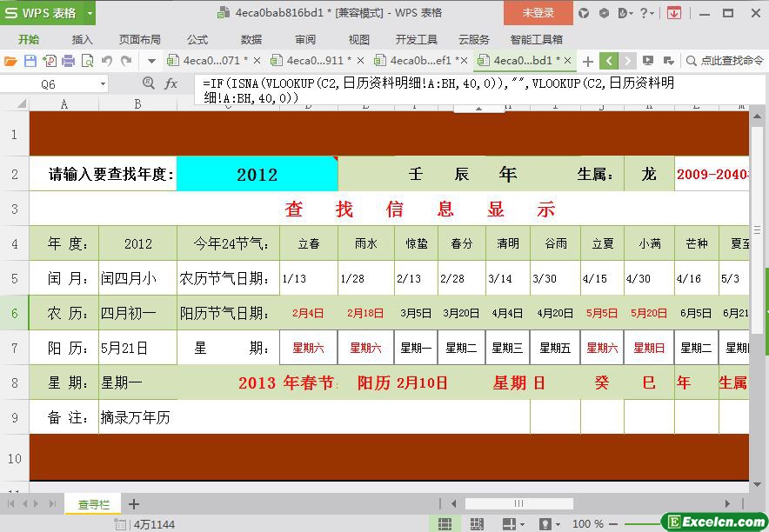Click inside the formula bar text
This screenshot has width=769, height=532.
(x=439, y=90)
